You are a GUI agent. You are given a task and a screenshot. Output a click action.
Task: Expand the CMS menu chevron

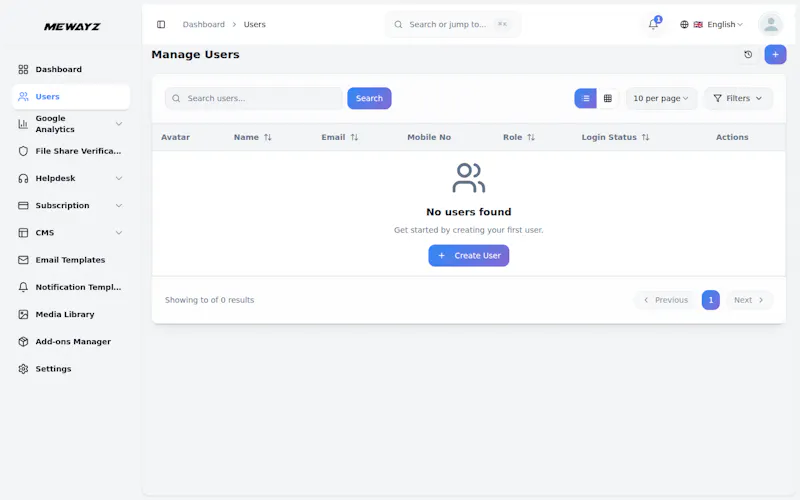point(119,233)
